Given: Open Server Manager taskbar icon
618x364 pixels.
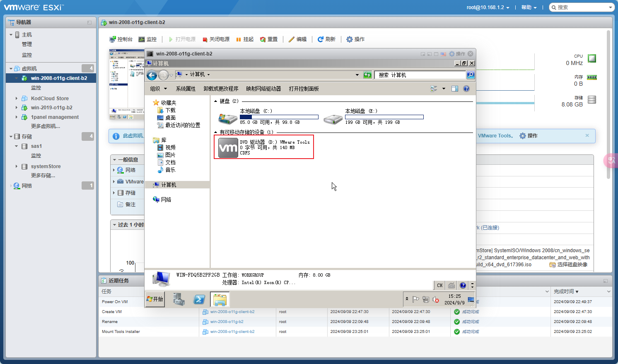Looking at the screenshot, I should click(179, 299).
